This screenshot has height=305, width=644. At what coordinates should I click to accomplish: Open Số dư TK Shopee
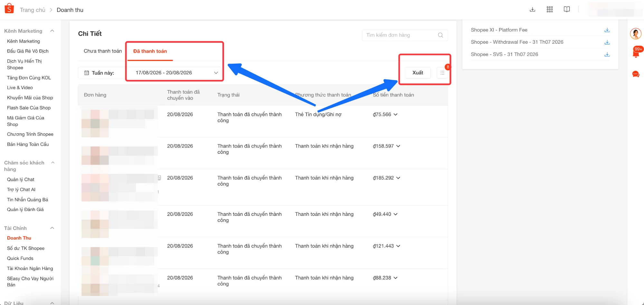(x=26, y=248)
